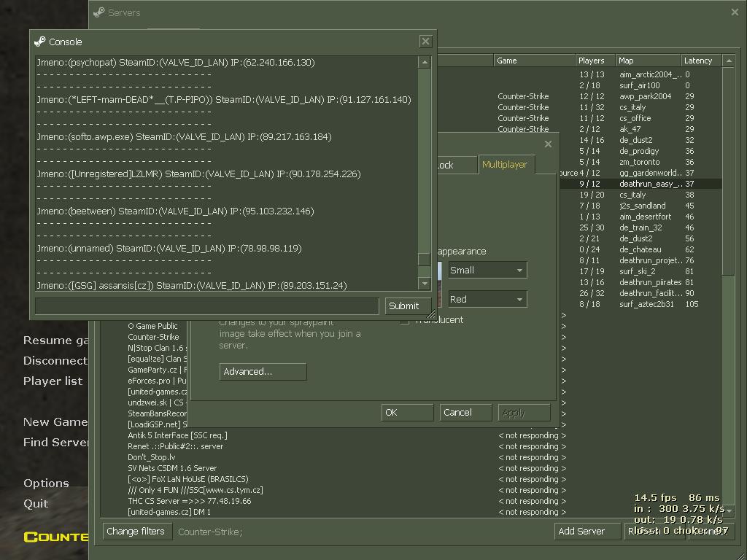Sort servers by the Game column
The width and height of the screenshot is (747, 560).
(x=535, y=61)
